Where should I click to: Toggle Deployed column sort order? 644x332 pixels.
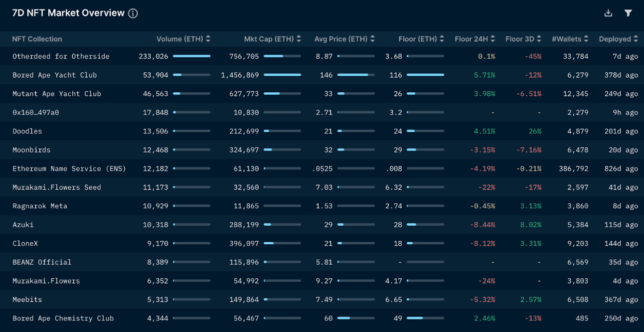pos(636,39)
